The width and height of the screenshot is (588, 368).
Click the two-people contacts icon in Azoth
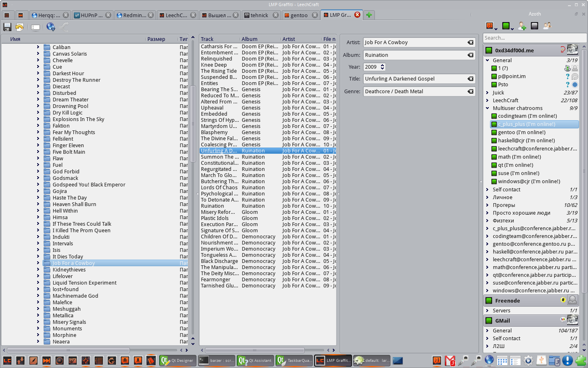(x=547, y=26)
